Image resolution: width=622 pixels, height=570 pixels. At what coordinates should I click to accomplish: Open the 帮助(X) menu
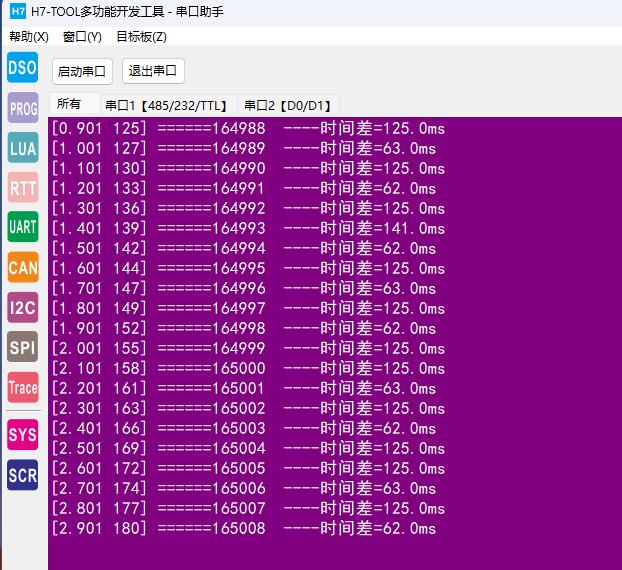click(x=29, y=37)
